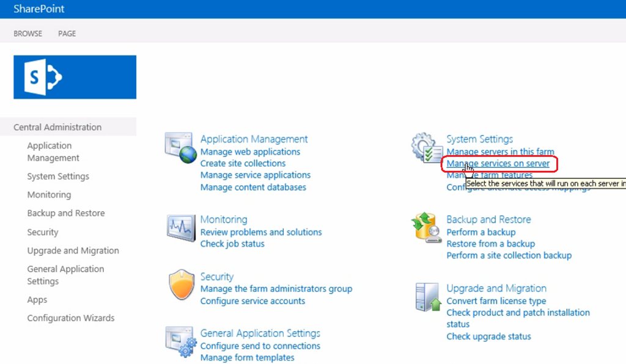626x364 pixels.
Task: Open the BROWSE ribbon tab
Action: point(28,34)
